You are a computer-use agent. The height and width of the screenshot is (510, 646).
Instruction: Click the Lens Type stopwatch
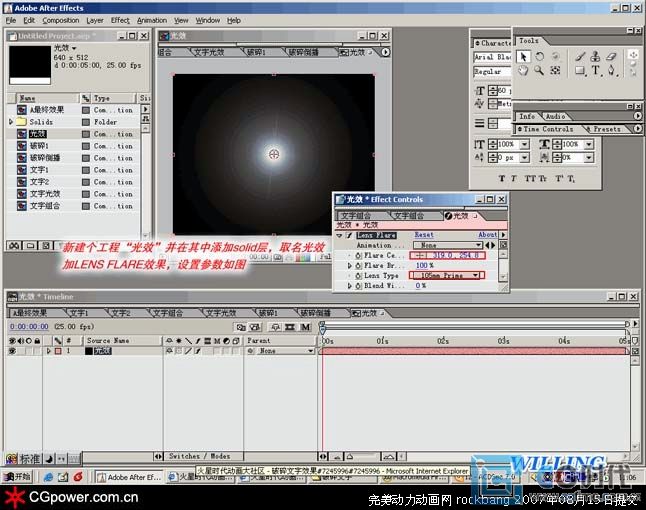(358, 276)
